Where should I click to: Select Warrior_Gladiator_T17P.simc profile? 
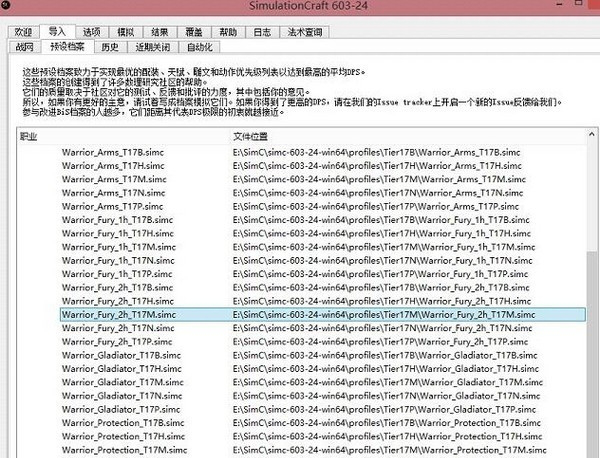point(121,409)
